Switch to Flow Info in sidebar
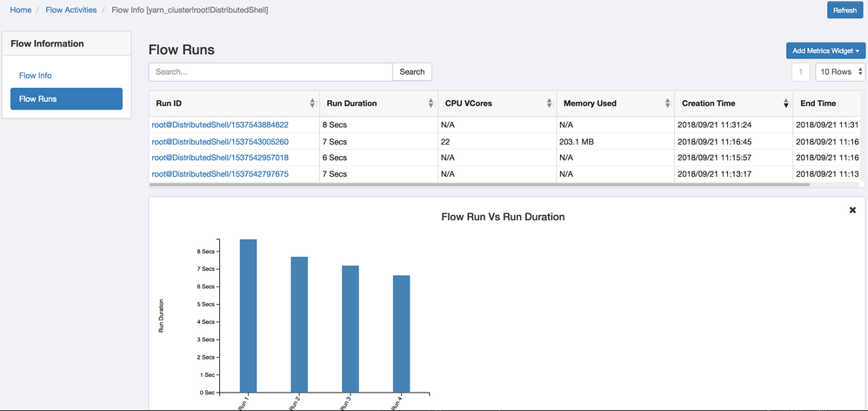Viewport: 868px width, 411px height. [x=36, y=76]
